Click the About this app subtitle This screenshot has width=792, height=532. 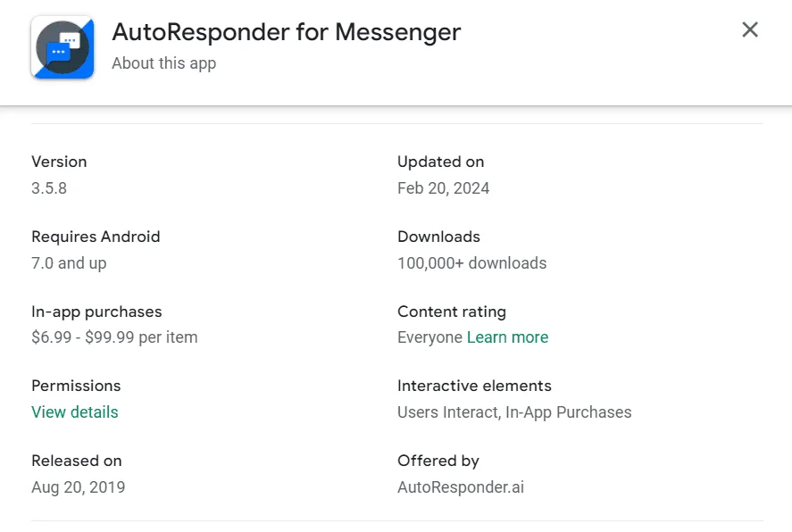click(164, 63)
